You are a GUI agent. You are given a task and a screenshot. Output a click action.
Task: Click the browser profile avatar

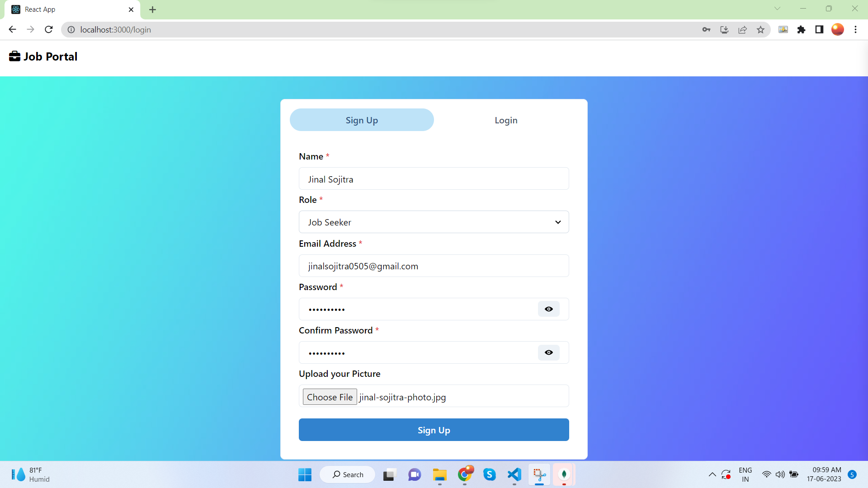tap(838, 29)
